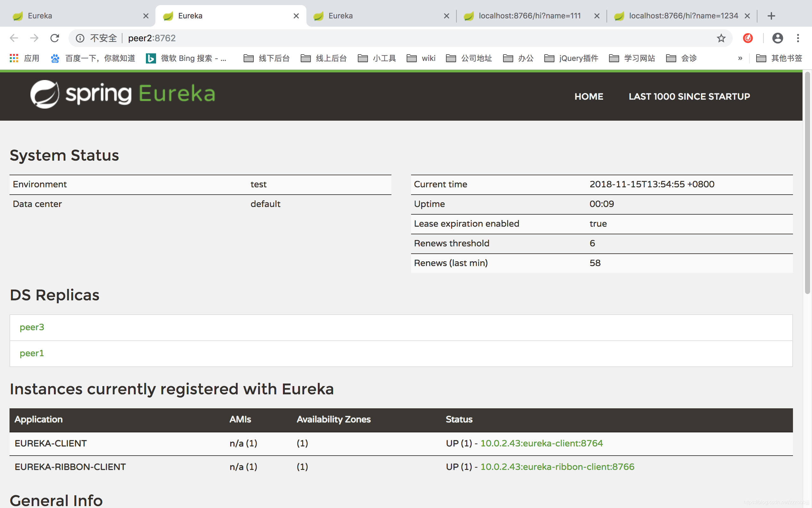Close the first Eureka tab
The image size is (812, 508).
pyautogui.click(x=146, y=16)
